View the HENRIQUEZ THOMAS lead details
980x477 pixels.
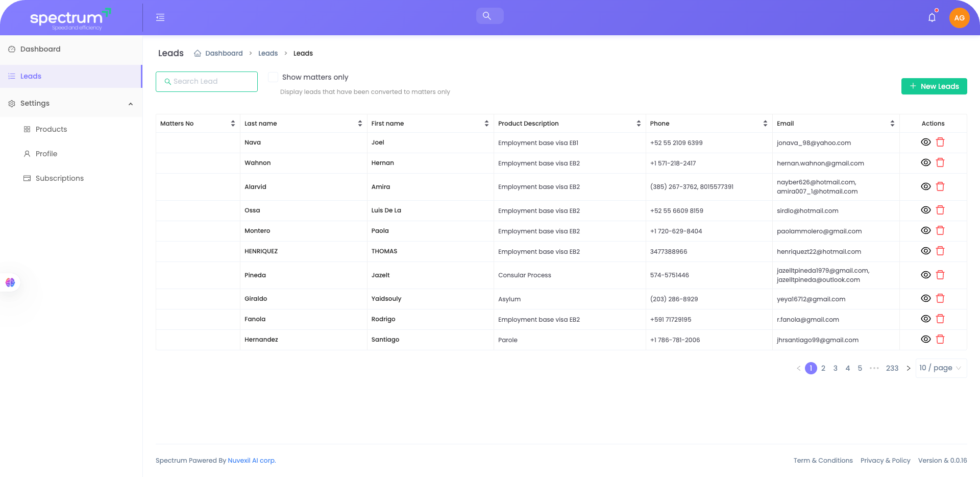[x=925, y=251]
